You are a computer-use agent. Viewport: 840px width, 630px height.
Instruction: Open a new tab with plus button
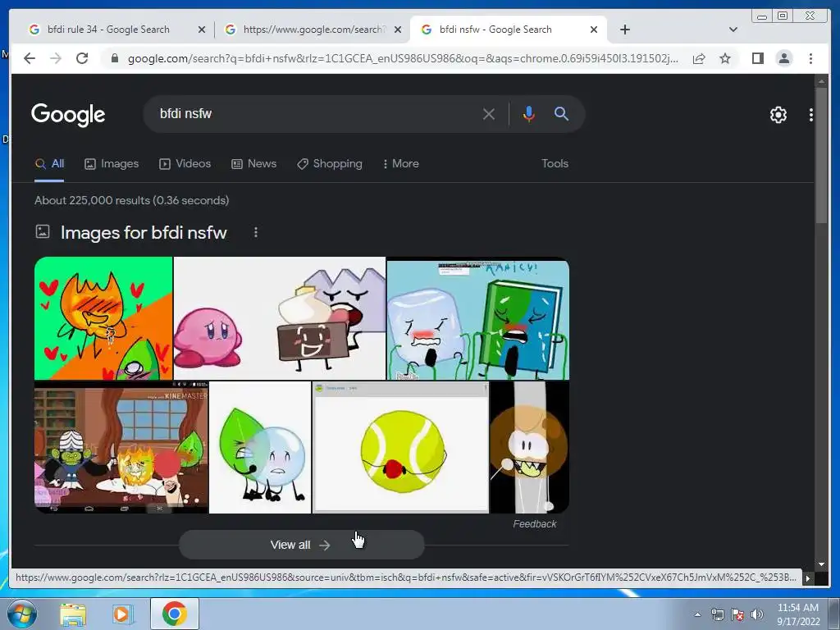tap(624, 30)
